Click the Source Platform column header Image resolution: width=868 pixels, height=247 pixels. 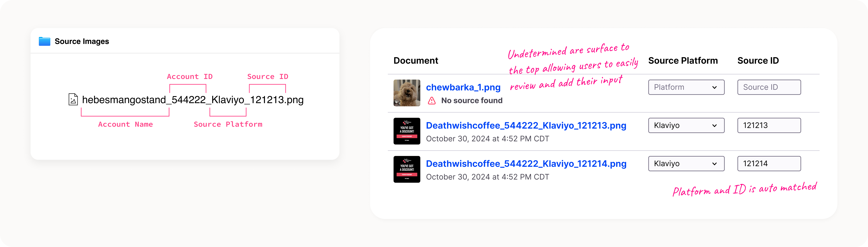[683, 61]
